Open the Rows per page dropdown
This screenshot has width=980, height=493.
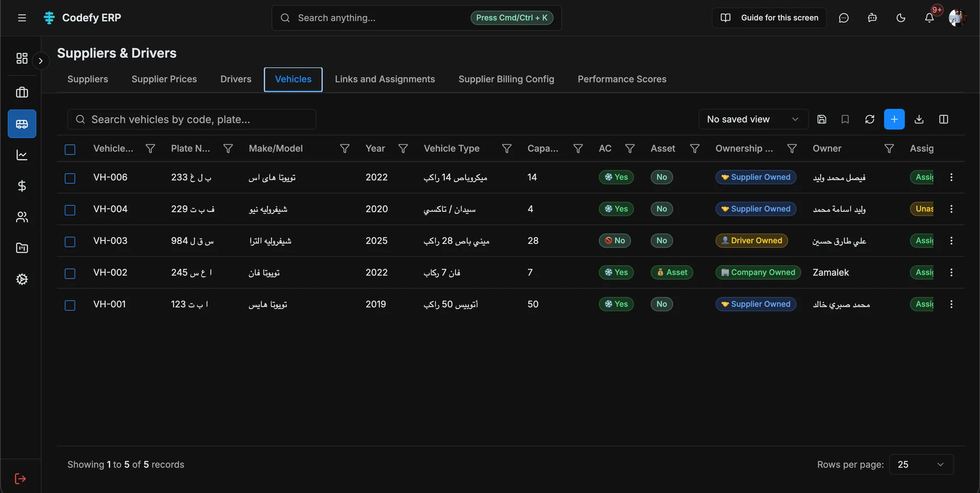(x=921, y=465)
